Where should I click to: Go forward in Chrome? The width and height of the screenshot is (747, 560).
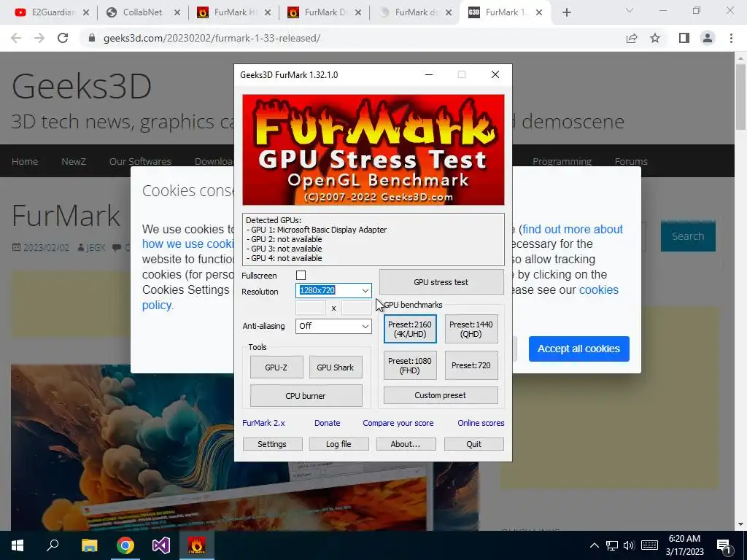click(39, 38)
